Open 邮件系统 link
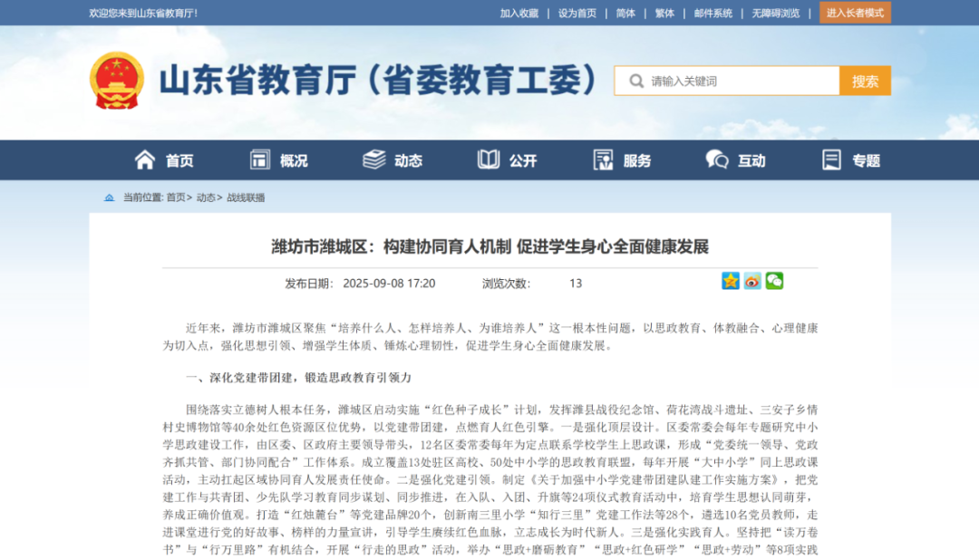Screen dimensions: 979x560 (x=713, y=13)
